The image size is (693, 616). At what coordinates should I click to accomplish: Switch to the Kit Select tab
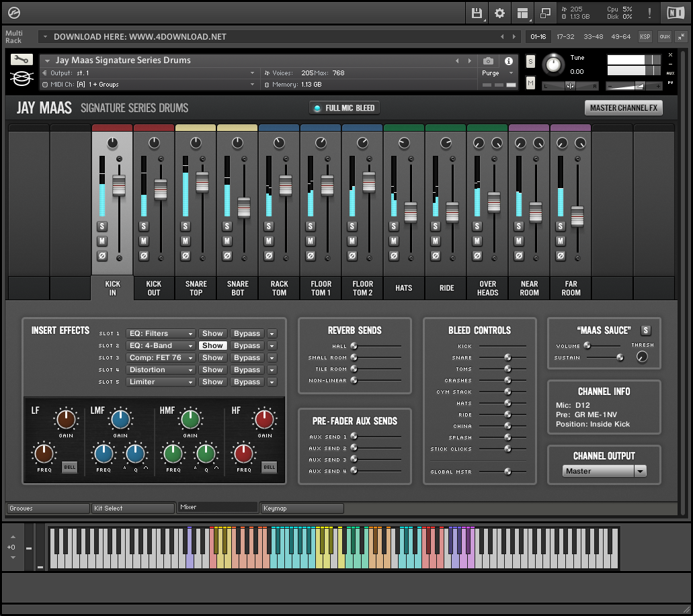pyautogui.click(x=132, y=509)
